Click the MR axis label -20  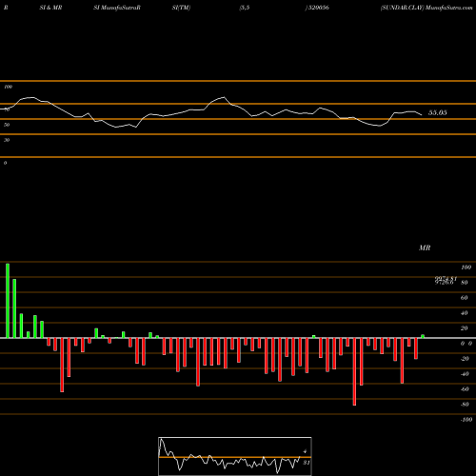465,359
